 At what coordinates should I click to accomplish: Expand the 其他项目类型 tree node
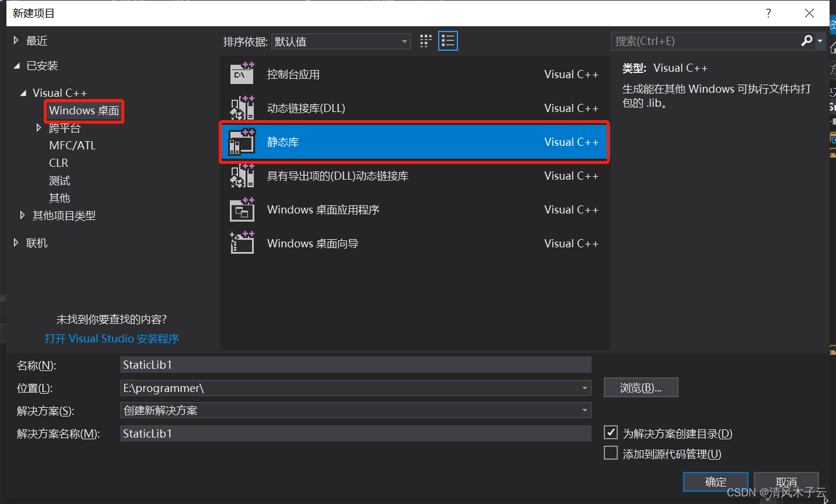(23, 215)
